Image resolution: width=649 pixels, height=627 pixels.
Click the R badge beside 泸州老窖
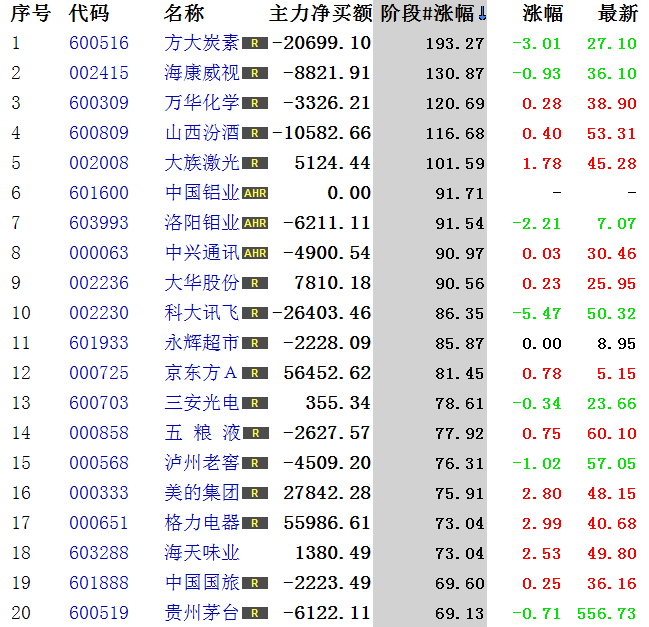255,463
